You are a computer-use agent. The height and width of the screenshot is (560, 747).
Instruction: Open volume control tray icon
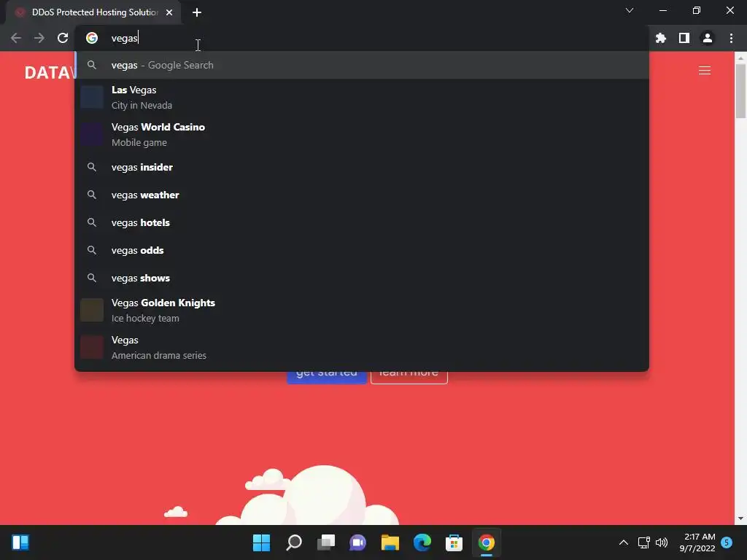(661, 542)
